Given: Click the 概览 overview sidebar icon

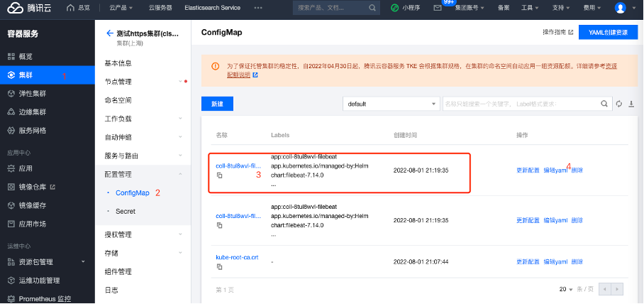Looking at the screenshot, I should click(11, 56).
